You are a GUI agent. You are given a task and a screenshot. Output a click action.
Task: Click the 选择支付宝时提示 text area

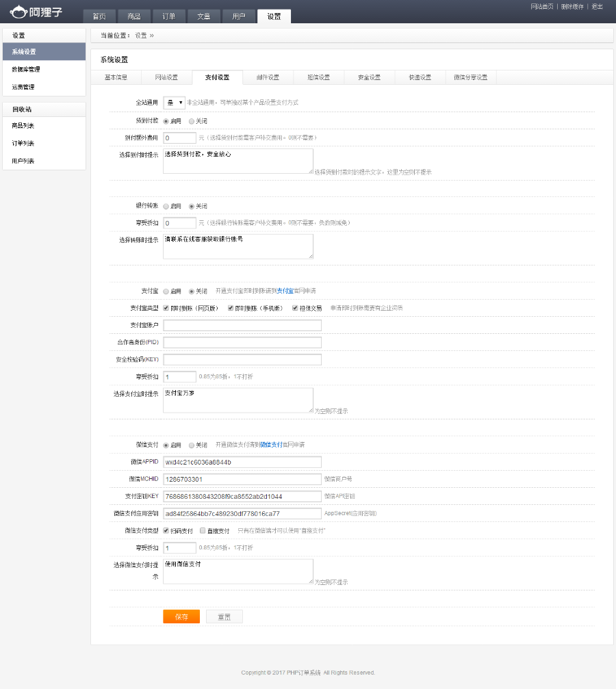click(238, 400)
